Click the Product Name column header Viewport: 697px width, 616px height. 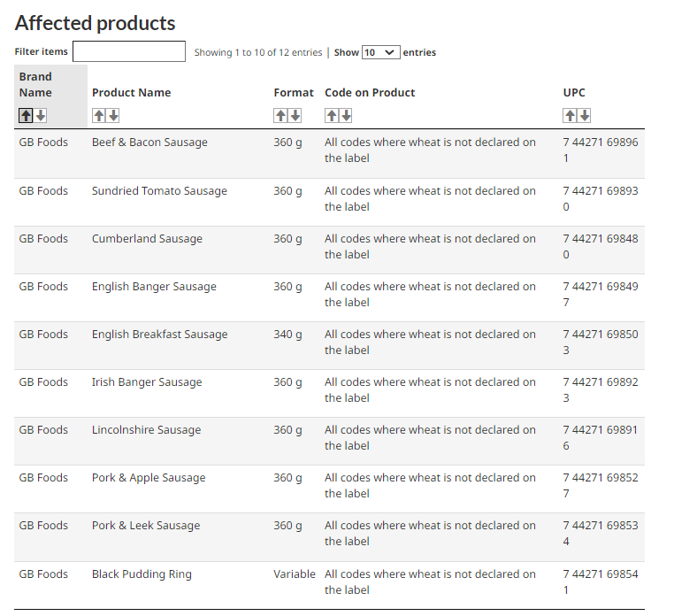pyautogui.click(x=131, y=92)
